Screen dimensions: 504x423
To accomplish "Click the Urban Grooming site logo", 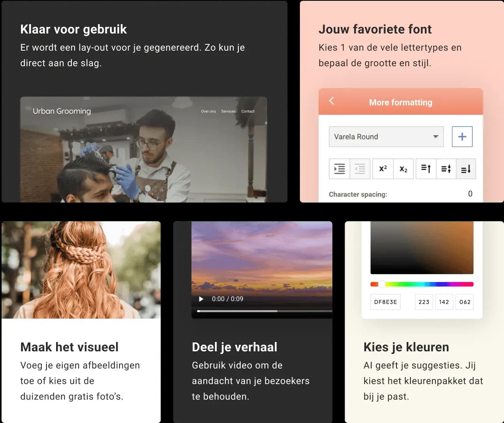I will tap(62, 111).
